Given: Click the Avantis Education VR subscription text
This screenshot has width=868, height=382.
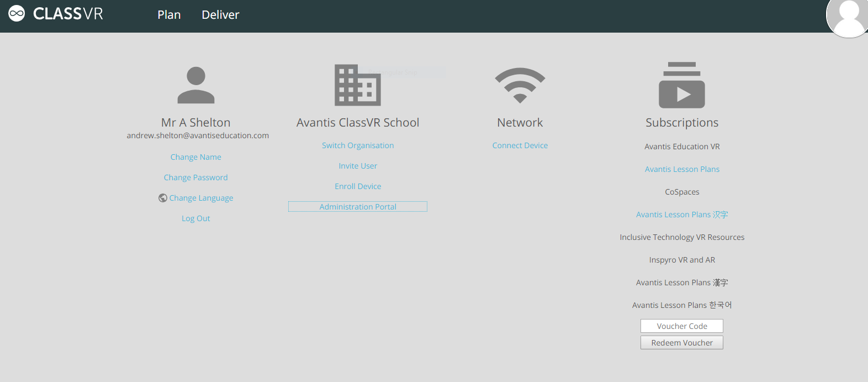Looking at the screenshot, I should (682, 146).
